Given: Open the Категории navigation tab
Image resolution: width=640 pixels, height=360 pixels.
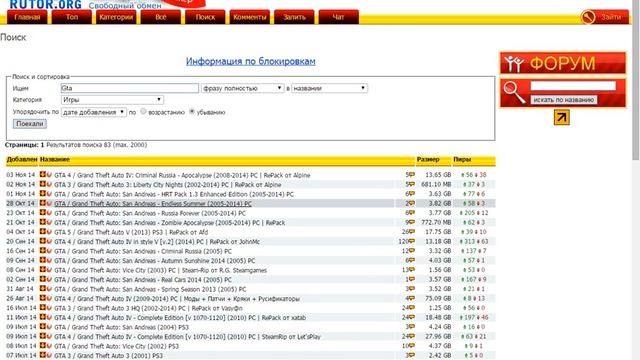Looking at the screenshot, I should 116,17.
